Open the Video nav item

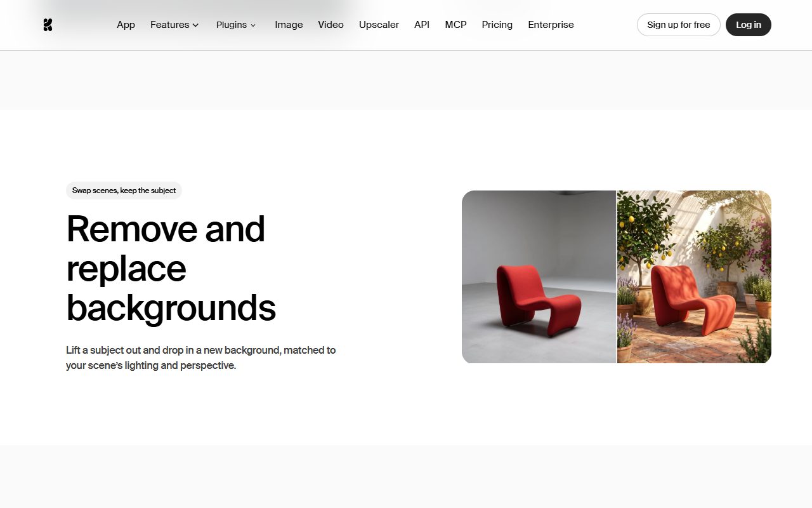(x=331, y=25)
